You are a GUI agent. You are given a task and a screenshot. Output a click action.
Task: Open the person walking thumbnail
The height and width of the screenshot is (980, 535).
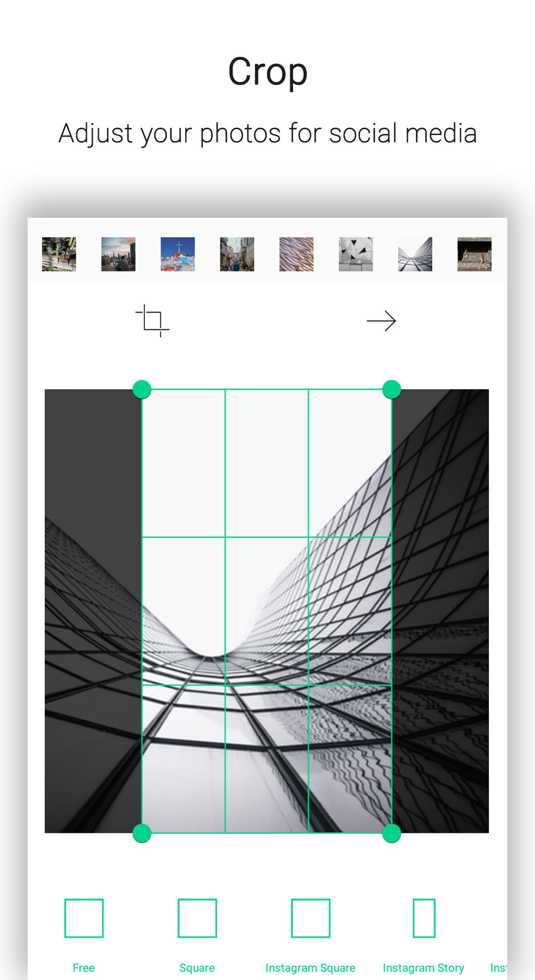[x=474, y=254]
